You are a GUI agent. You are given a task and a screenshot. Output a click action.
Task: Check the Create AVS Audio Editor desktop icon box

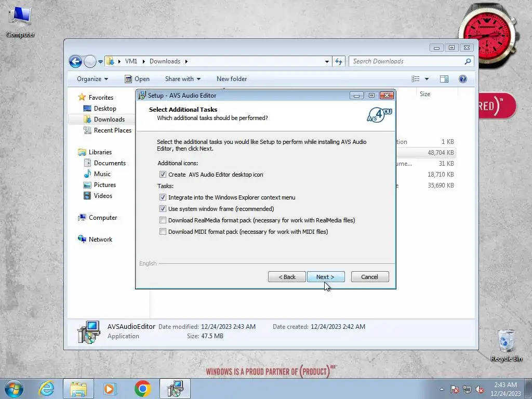coord(163,175)
